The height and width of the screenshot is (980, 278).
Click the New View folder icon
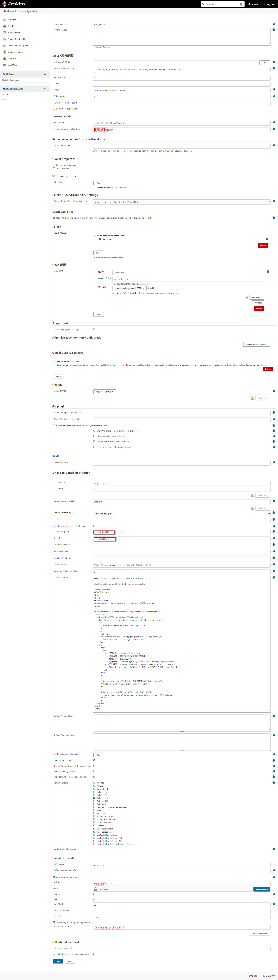point(5,65)
